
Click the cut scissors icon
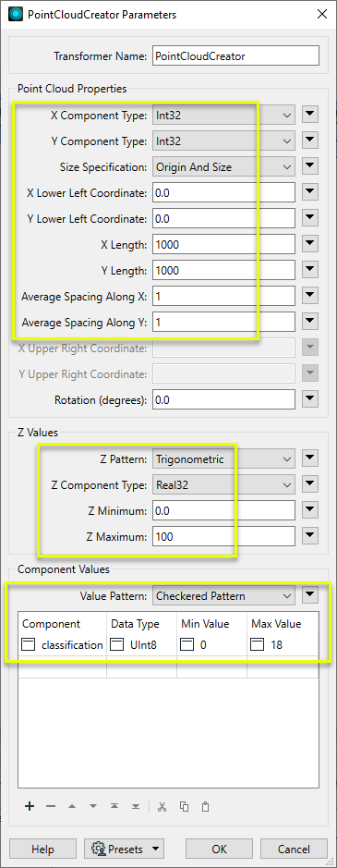(x=162, y=806)
